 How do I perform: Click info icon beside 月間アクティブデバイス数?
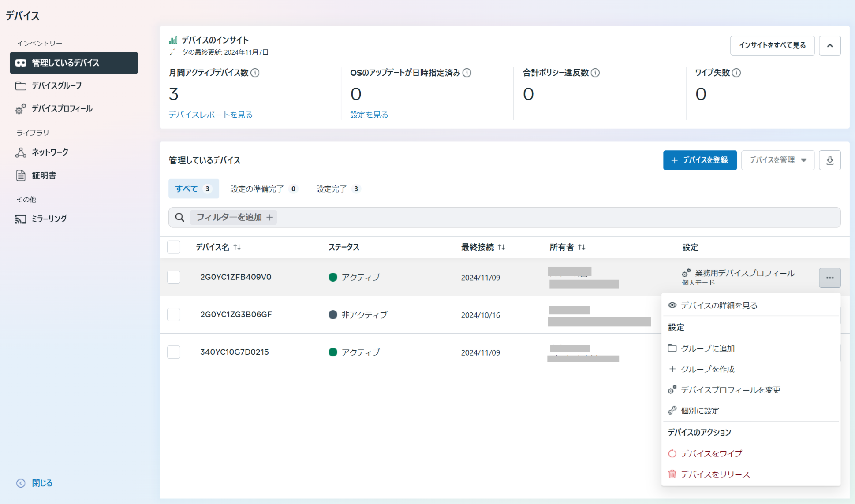[x=255, y=73]
